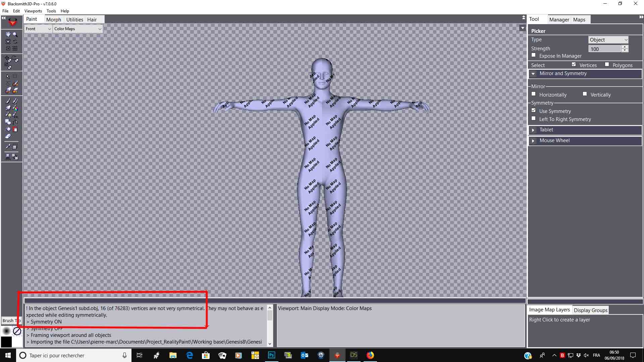Open Firefox from the taskbar
This screenshot has height=362, width=644.
[370, 355]
